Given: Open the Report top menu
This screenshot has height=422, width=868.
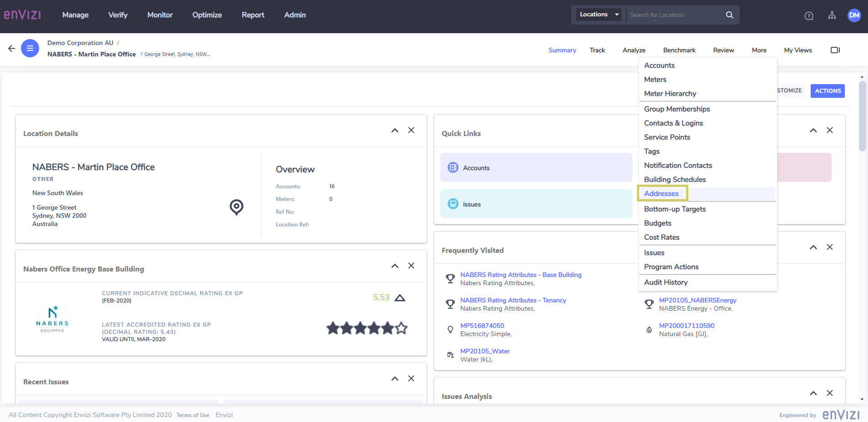Looking at the screenshot, I should click(253, 15).
